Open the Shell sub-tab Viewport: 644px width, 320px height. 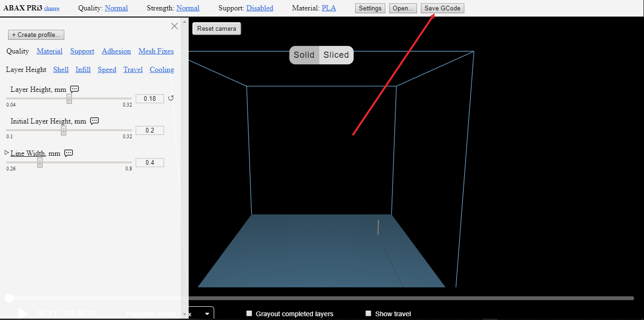coord(61,70)
